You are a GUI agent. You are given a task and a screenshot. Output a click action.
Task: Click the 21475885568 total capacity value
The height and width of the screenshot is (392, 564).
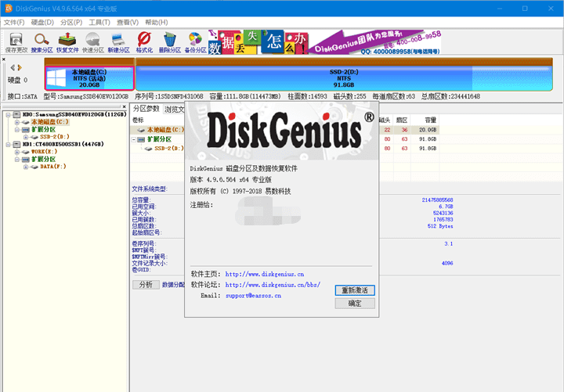pyautogui.click(x=437, y=200)
